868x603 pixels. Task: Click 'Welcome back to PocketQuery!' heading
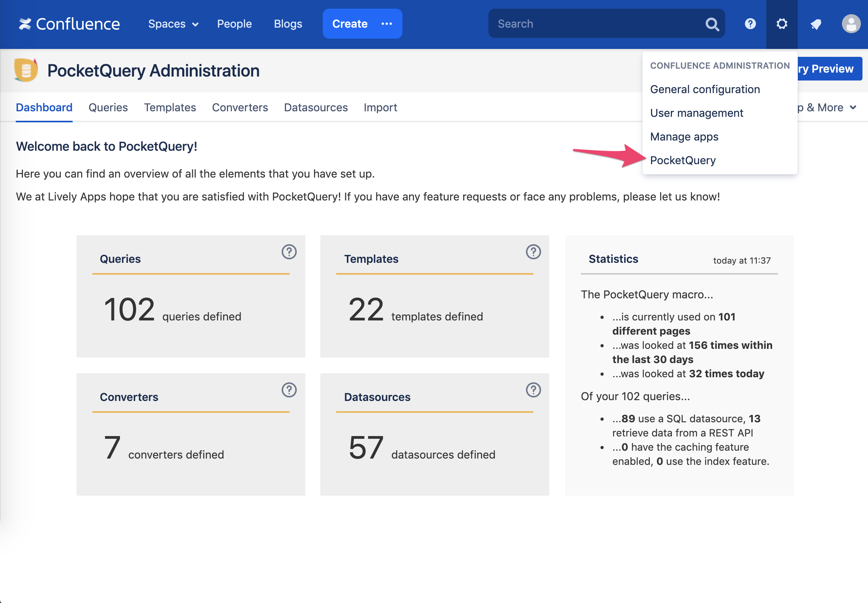click(x=107, y=146)
